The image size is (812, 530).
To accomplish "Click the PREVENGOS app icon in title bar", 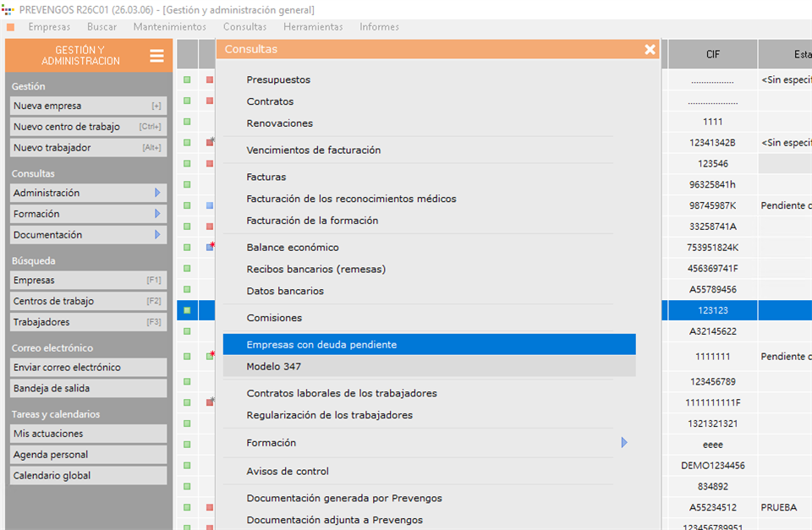I will pyautogui.click(x=8, y=9).
